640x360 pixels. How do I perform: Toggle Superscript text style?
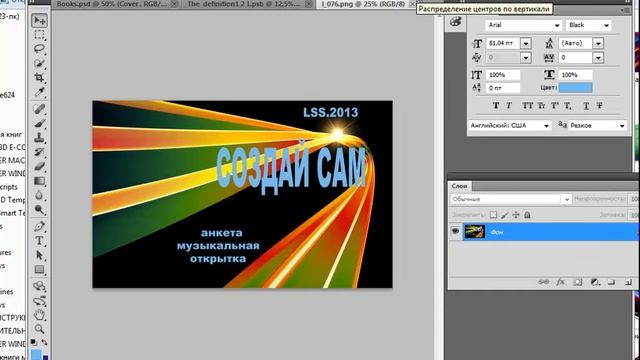[555, 105]
